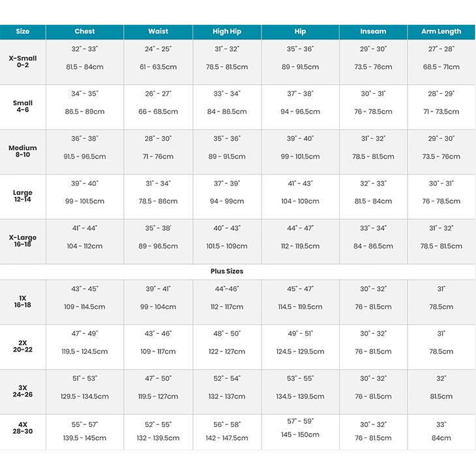Select the 1X 16-18 row label
Viewport: 476px width, 476px height.
tap(23, 302)
